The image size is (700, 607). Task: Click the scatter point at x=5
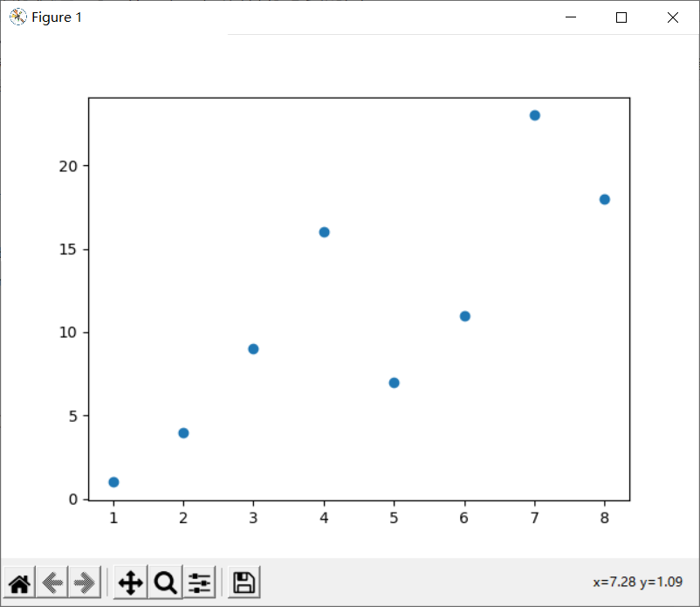(x=394, y=383)
